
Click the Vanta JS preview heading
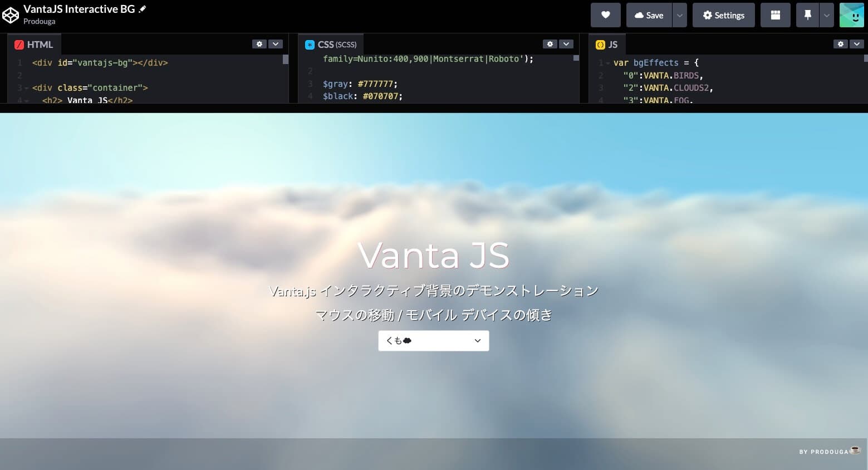pos(433,256)
